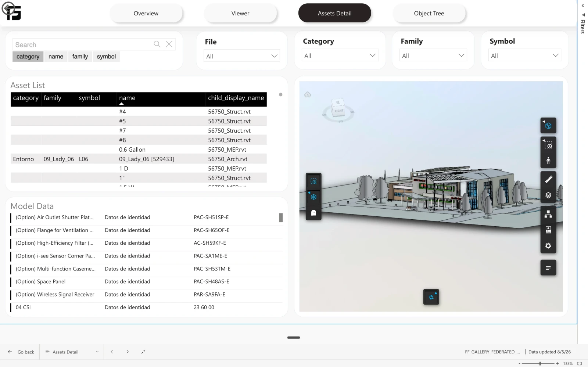The width and height of the screenshot is (588, 367).
Task: Select the 3D model cube tool in viewer
Action: (x=548, y=126)
